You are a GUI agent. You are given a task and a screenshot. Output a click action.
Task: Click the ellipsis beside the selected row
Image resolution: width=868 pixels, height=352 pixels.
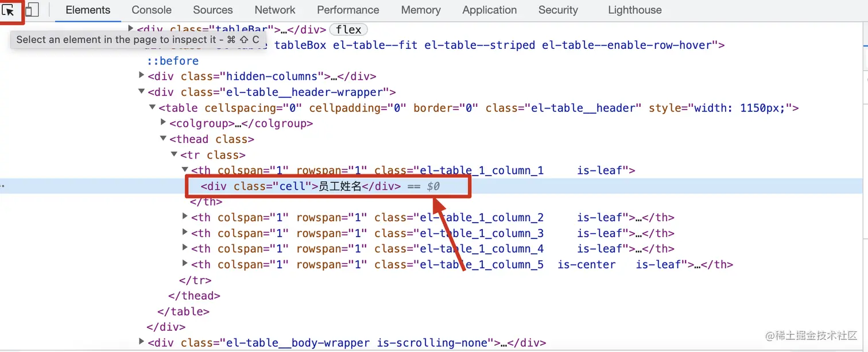tap(3, 187)
